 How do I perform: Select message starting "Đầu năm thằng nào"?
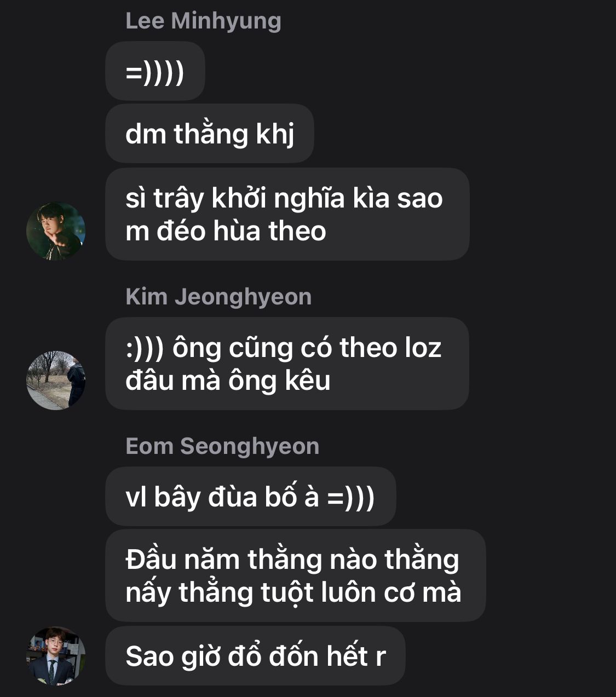tap(295, 575)
